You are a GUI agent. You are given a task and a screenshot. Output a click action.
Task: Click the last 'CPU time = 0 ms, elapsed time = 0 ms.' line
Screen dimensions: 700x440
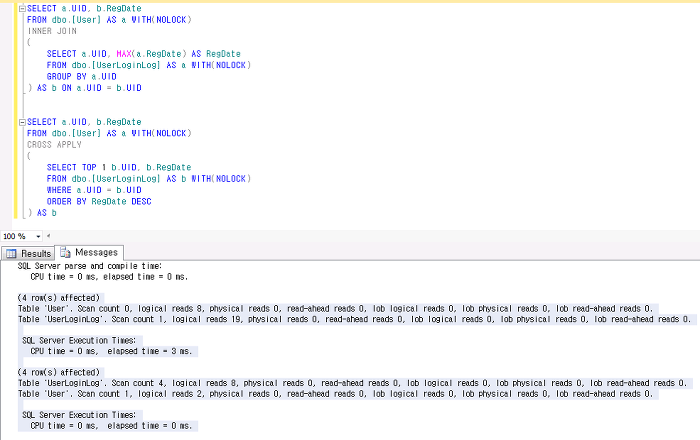111,426
